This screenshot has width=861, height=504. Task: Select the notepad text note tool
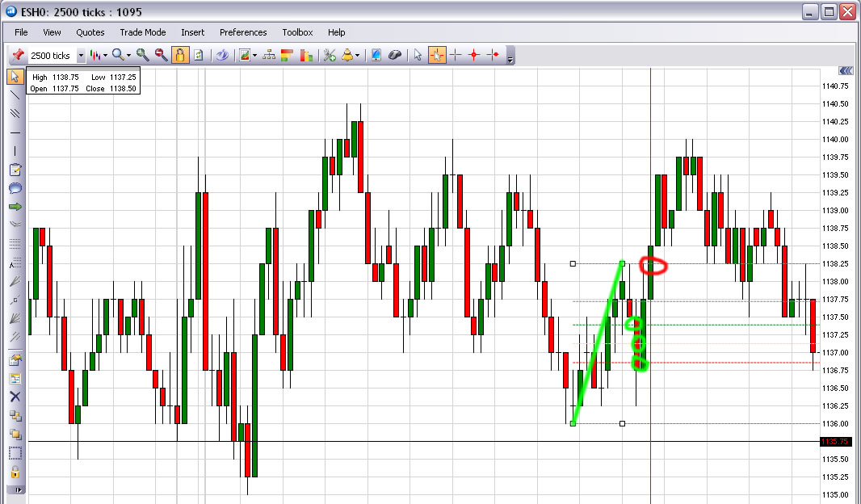[15, 170]
